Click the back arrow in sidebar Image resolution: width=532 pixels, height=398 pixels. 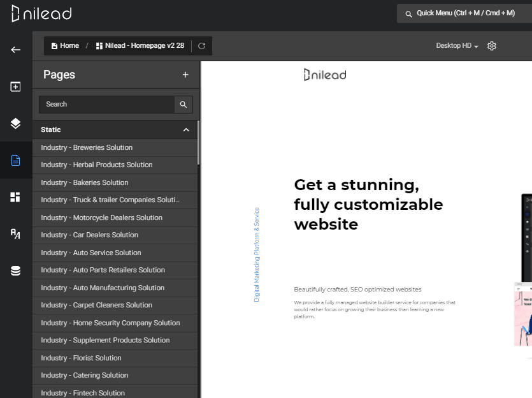pos(15,50)
